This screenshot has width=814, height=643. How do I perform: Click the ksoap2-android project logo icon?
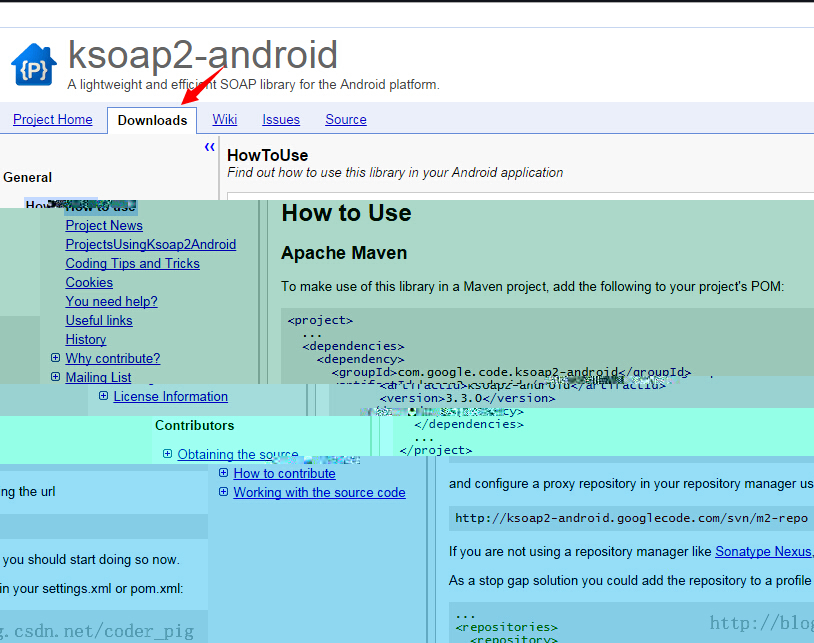[34, 64]
